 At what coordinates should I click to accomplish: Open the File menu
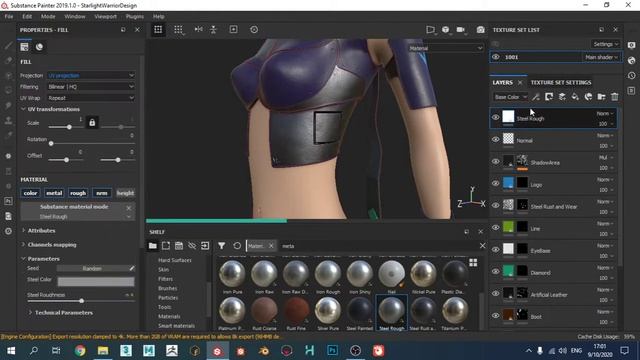pyautogui.click(x=9, y=16)
